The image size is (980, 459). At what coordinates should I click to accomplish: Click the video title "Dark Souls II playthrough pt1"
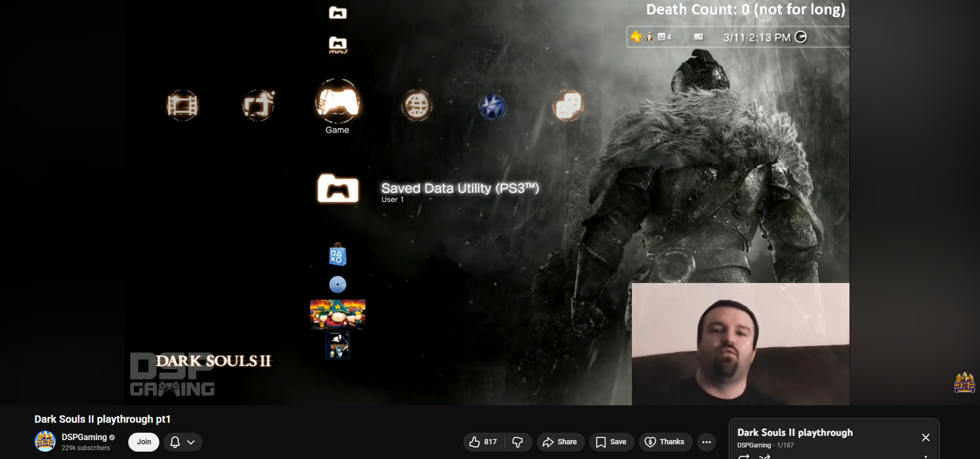coord(103,419)
